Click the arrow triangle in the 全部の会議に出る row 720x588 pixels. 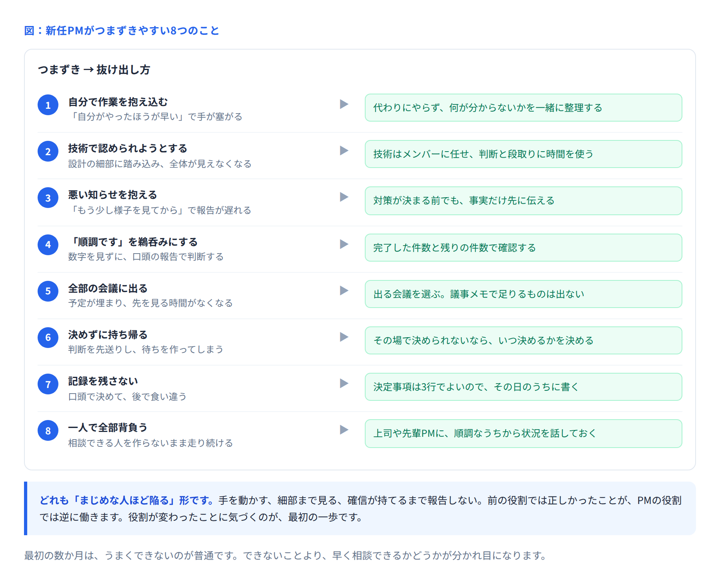pyautogui.click(x=344, y=290)
